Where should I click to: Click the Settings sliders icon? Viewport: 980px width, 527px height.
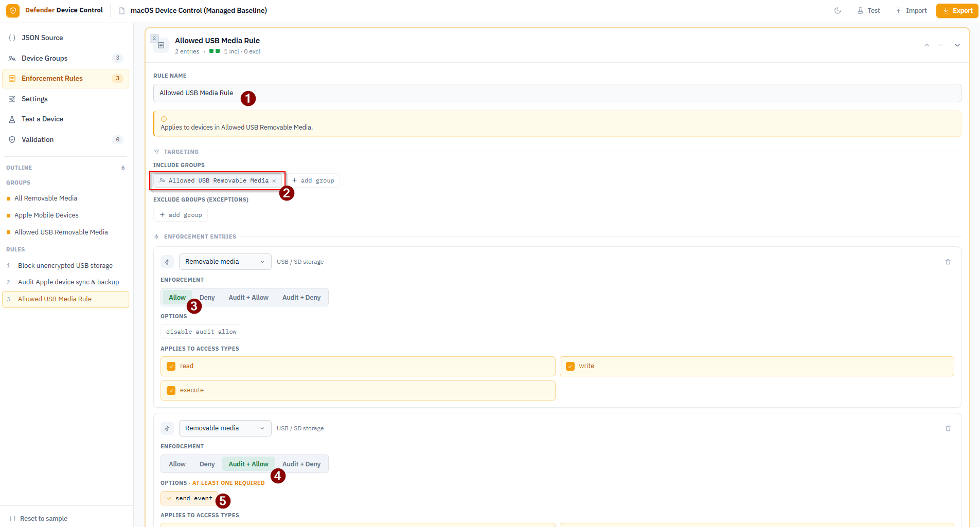pyautogui.click(x=12, y=99)
